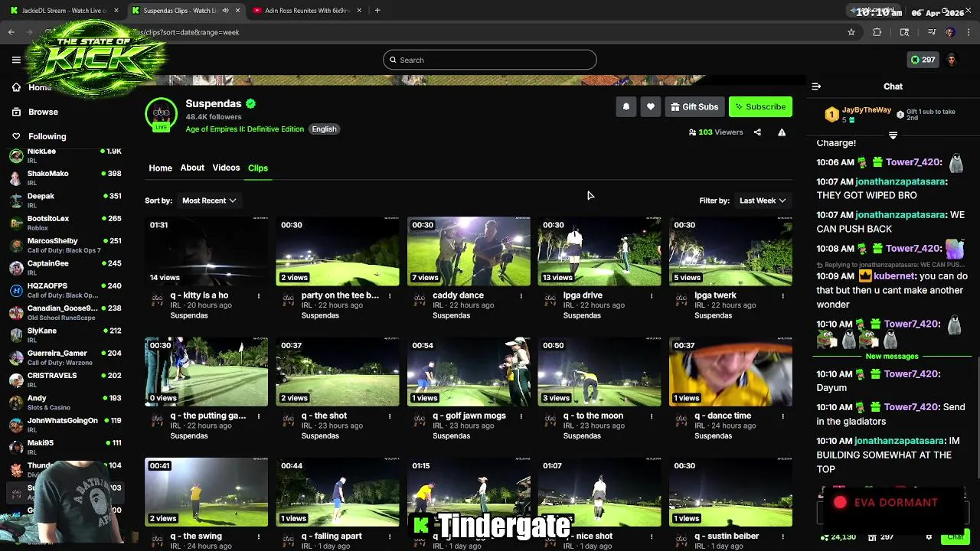Open Kick points balance 297

click(x=923, y=60)
